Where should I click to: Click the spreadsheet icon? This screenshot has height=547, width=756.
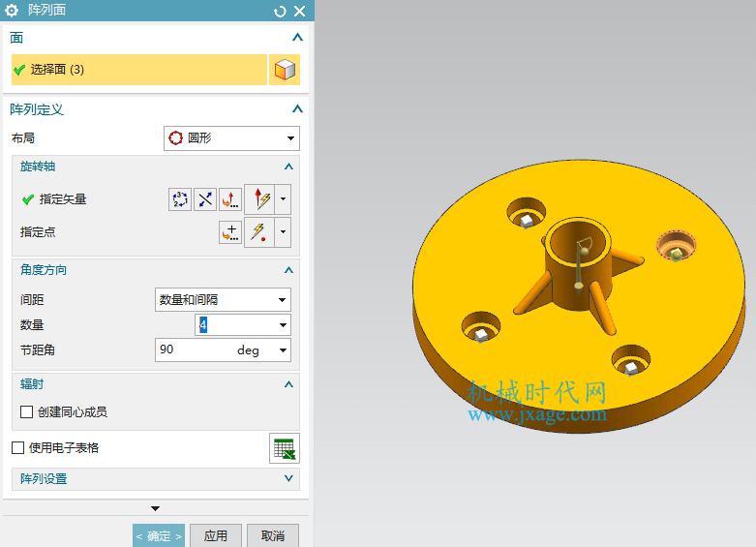(285, 448)
